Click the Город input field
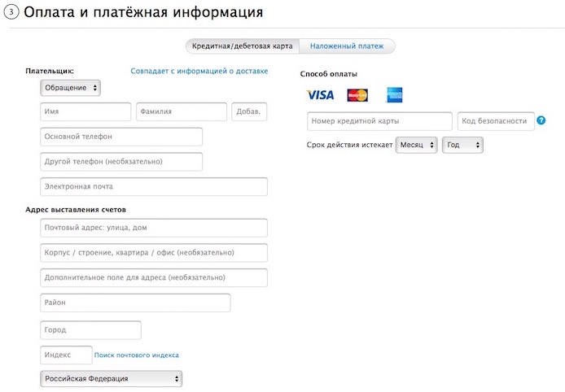This screenshot has width=565, height=392. (x=90, y=330)
